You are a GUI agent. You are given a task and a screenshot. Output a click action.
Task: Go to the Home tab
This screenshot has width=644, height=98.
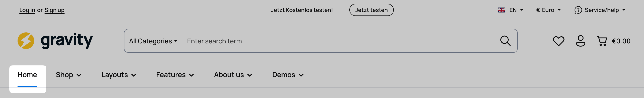(x=27, y=75)
